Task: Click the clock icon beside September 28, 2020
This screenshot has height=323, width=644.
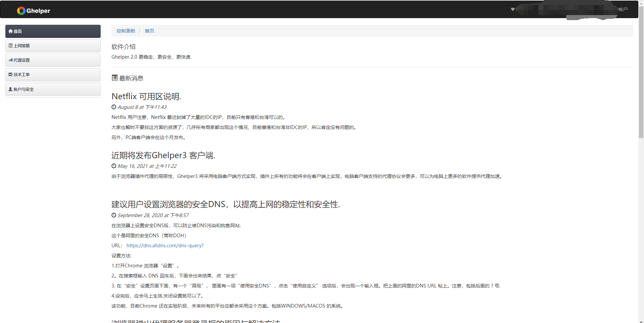Action: point(114,215)
